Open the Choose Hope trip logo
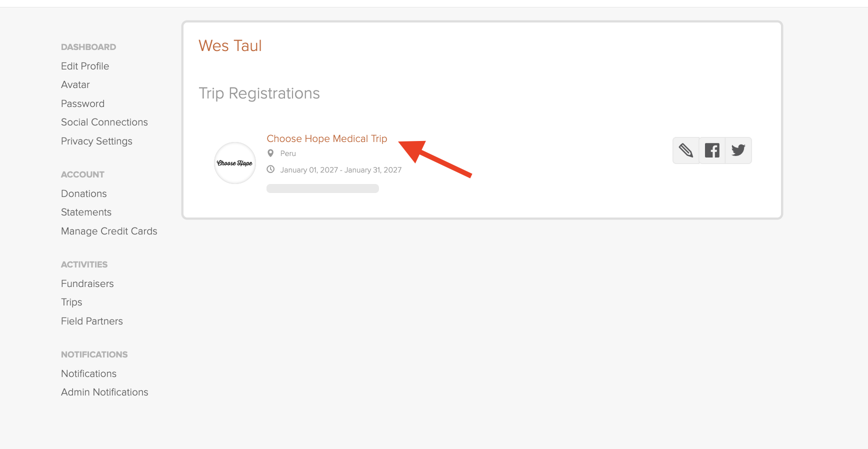Image resolution: width=868 pixels, height=449 pixels. coord(234,163)
